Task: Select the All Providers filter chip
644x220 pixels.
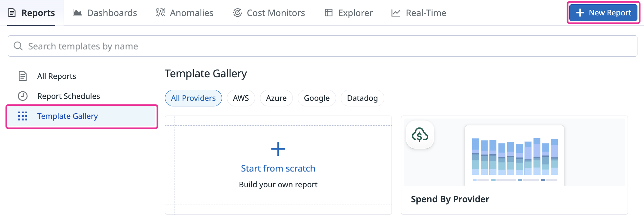Action: (x=193, y=98)
